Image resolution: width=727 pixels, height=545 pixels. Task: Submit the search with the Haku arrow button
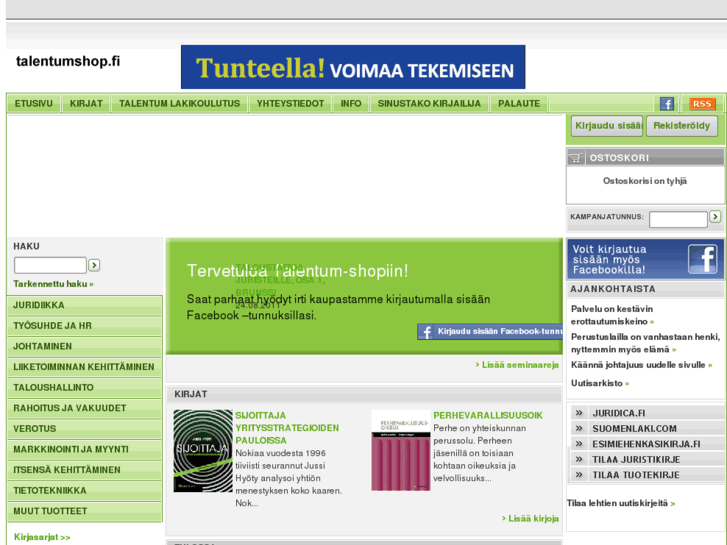click(94, 265)
